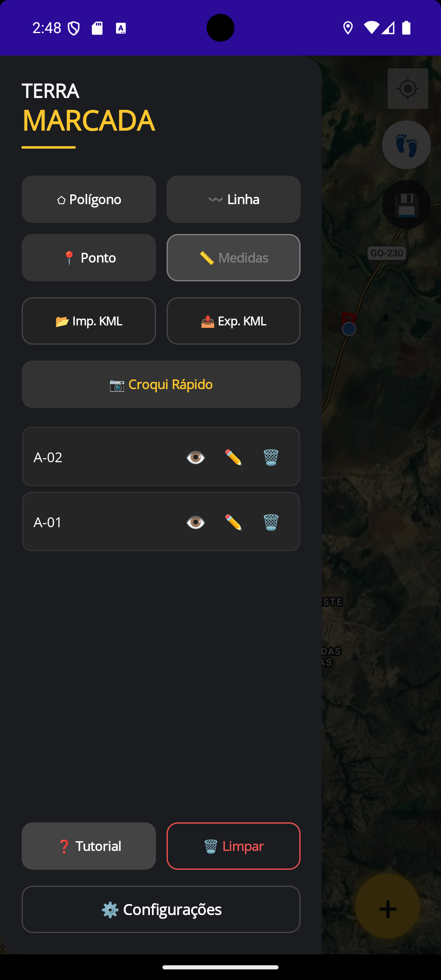Select the Ponto marker tool
This screenshot has height=980, width=441.
pos(88,258)
